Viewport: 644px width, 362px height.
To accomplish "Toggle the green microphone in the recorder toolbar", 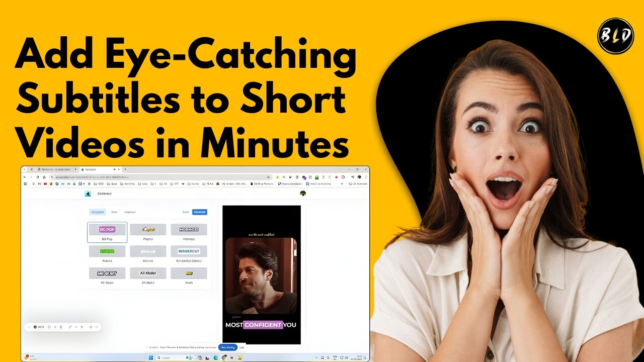I will 91,327.
